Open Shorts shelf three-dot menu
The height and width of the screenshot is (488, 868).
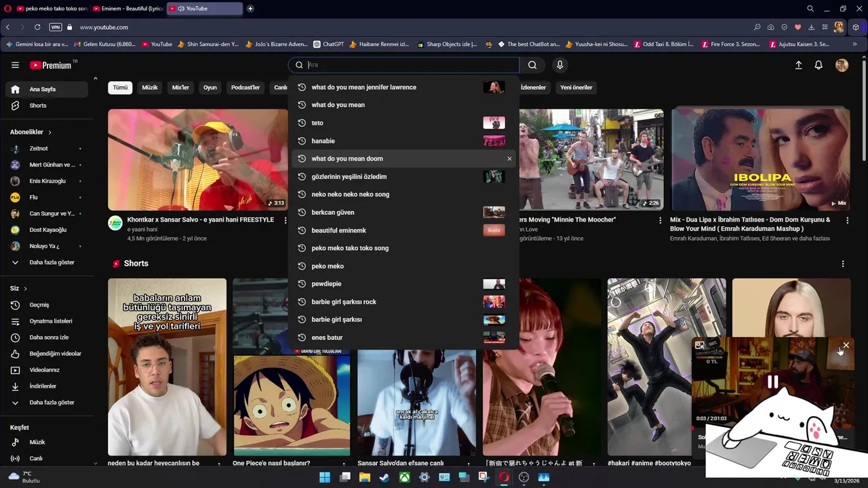843,264
